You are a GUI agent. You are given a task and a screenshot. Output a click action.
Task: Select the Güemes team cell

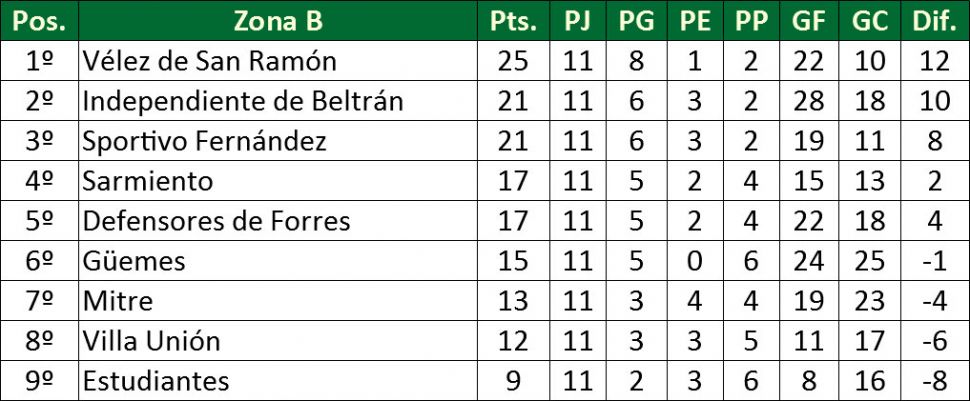[x=134, y=261]
